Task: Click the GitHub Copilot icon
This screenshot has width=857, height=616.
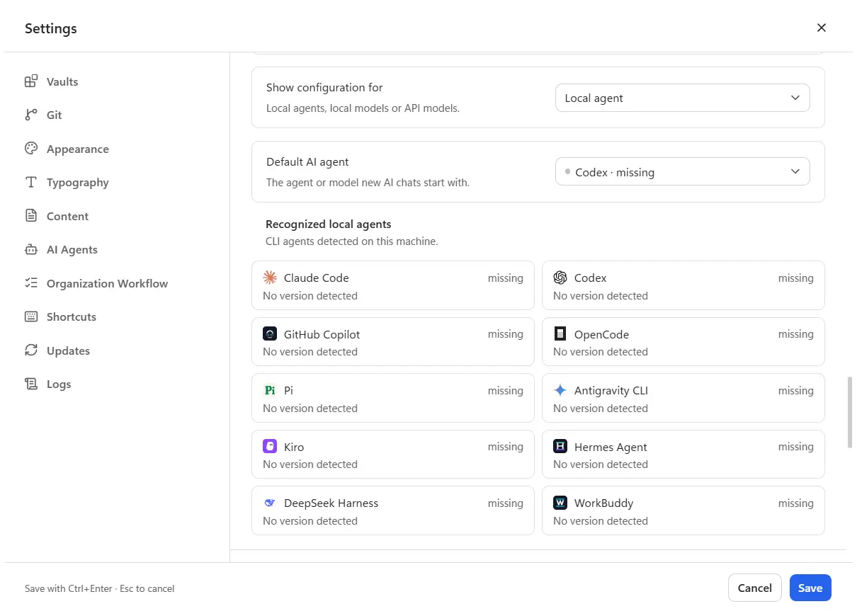Action: tap(270, 334)
